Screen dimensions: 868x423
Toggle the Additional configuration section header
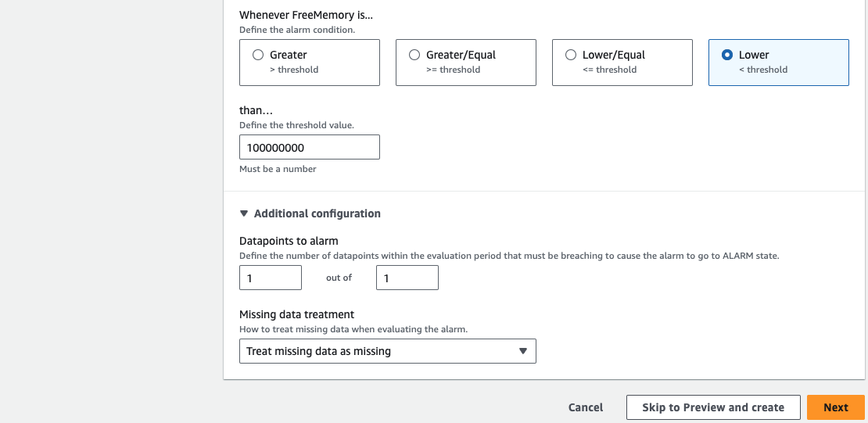coord(310,213)
